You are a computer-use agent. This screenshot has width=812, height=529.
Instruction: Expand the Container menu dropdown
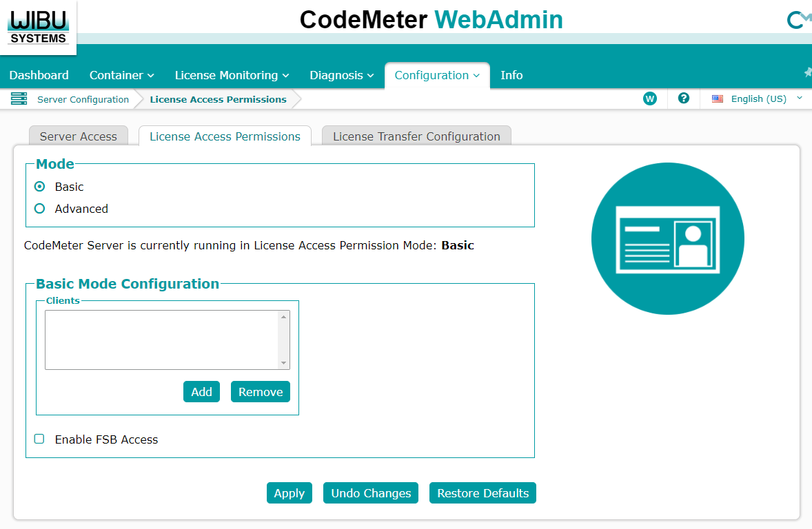pos(121,75)
